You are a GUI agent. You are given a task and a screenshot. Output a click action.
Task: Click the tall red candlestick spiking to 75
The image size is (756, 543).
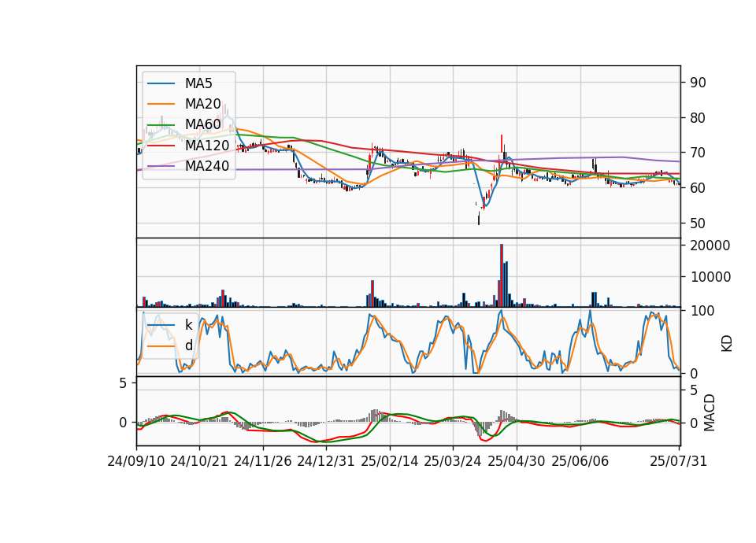(502, 143)
